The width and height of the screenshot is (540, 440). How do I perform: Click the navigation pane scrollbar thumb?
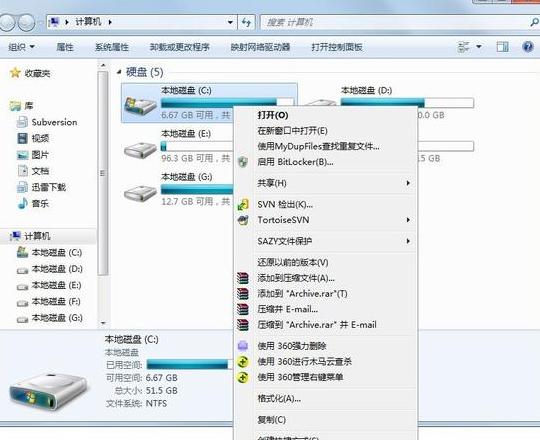click(103, 173)
